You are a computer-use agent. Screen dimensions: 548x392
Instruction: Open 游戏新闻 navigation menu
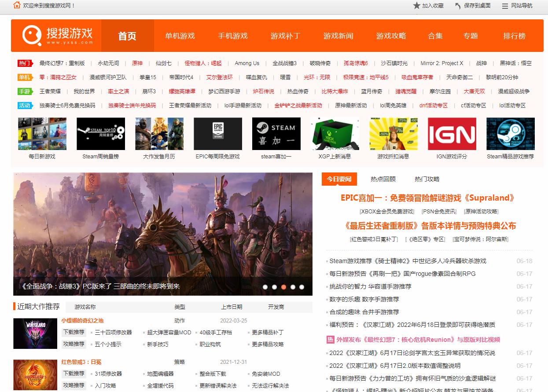[338, 36]
